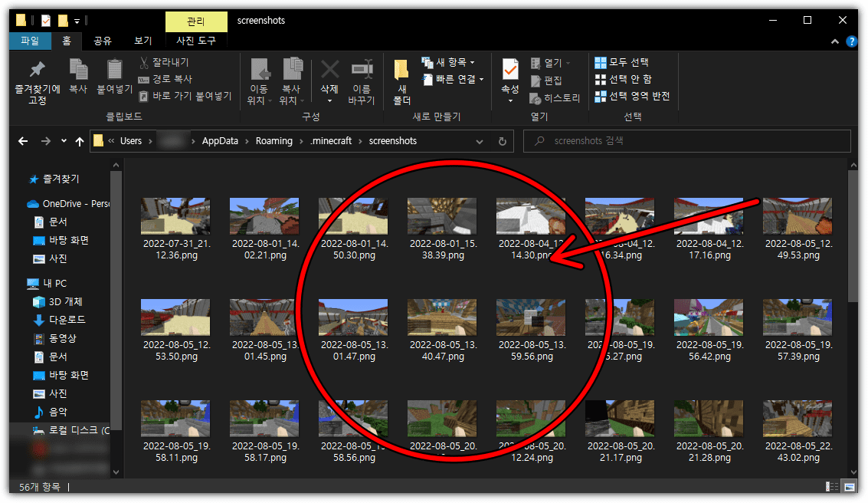Viewport: 868px width, 503px height.
Task: Click file name 2022-08-04_12.17.16.png
Action: pos(709,249)
